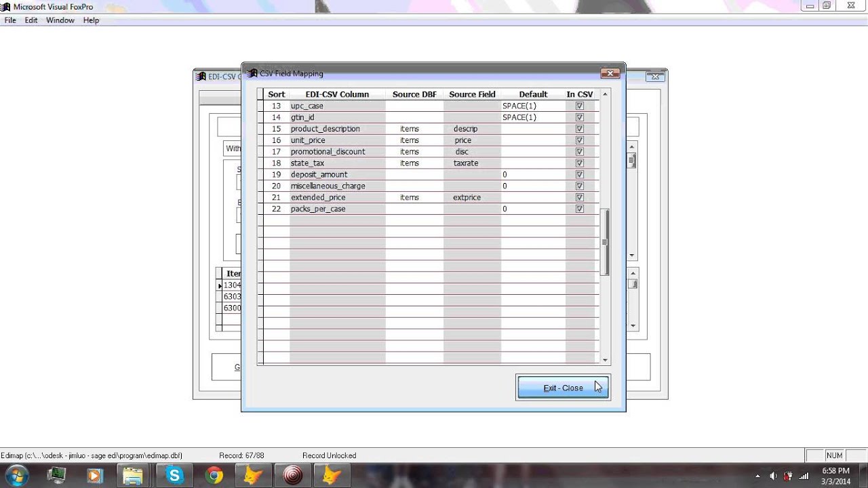The image size is (868, 488).
Task: Click the network signal tray icon
Action: click(804, 476)
